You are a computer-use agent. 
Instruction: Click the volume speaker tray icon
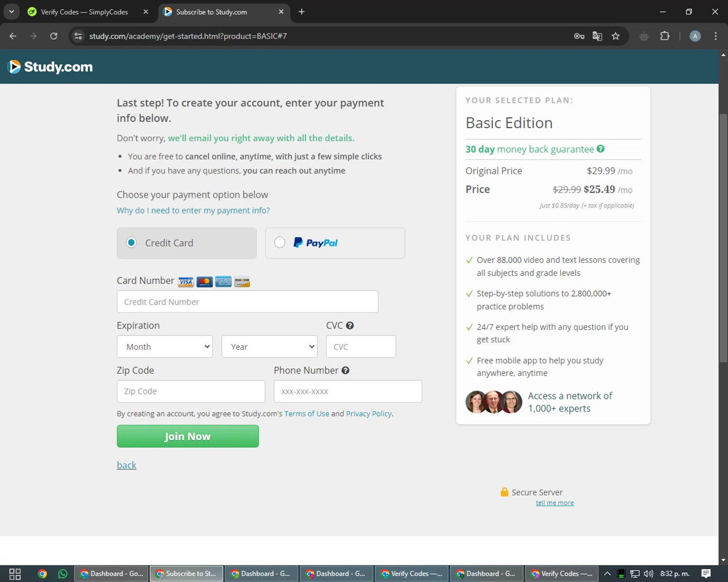click(x=648, y=574)
